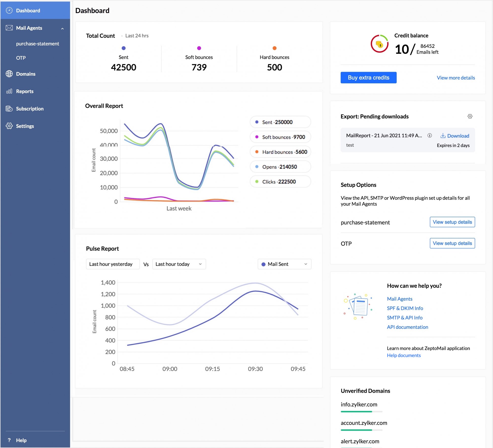Click the Buy extra credits button
The height and width of the screenshot is (448, 493).
coord(368,77)
